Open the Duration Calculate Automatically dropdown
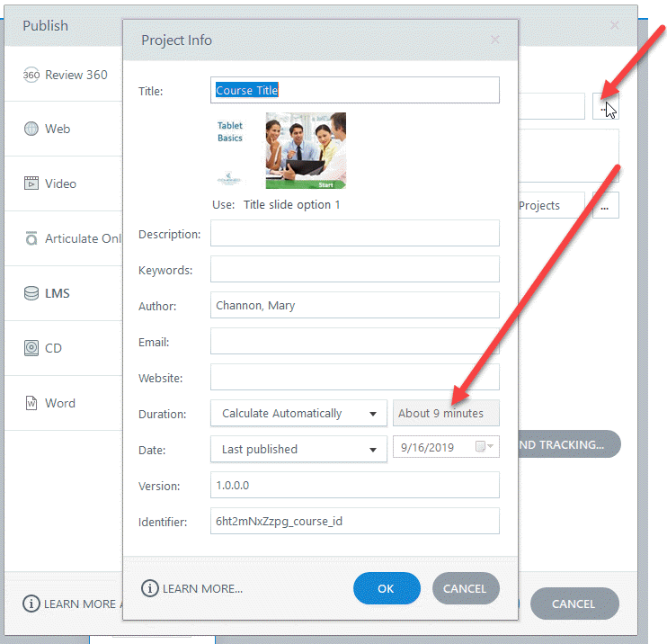This screenshot has height=644, width=667. click(x=298, y=414)
